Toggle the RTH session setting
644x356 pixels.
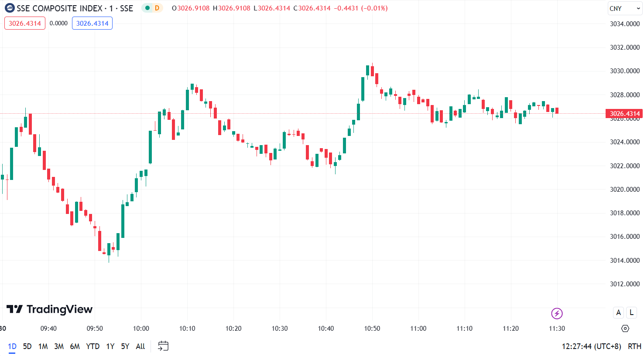634,346
